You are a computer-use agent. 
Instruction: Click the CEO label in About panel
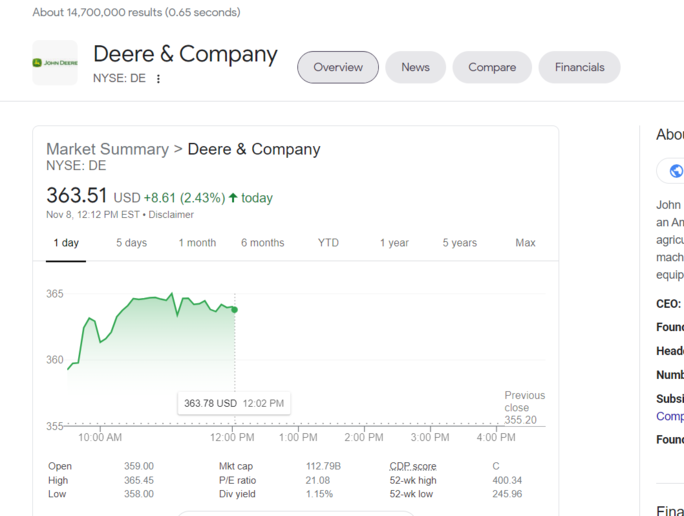tap(668, 304)
